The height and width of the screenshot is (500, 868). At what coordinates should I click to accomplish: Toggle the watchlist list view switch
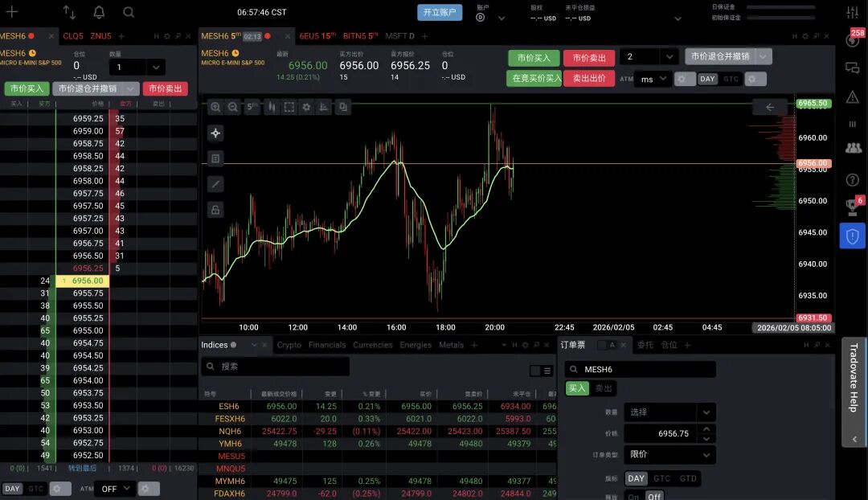click(541, 371)
